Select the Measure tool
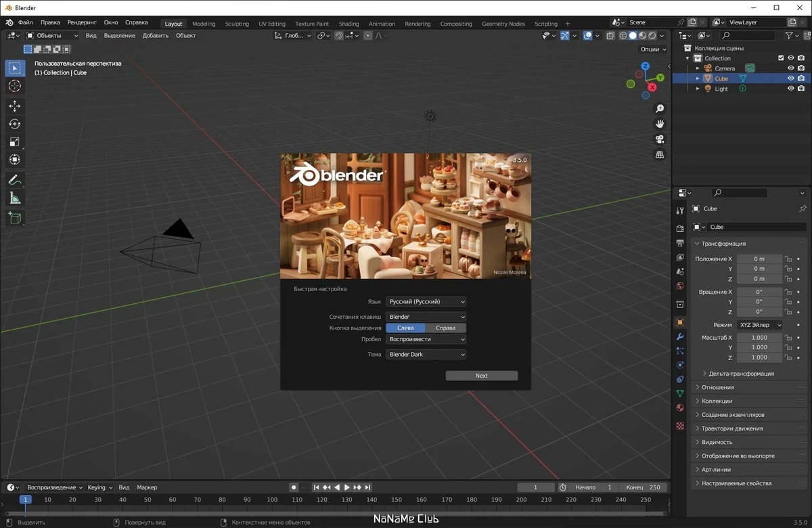This screenshot has height=528, width=812. (15, 198)
